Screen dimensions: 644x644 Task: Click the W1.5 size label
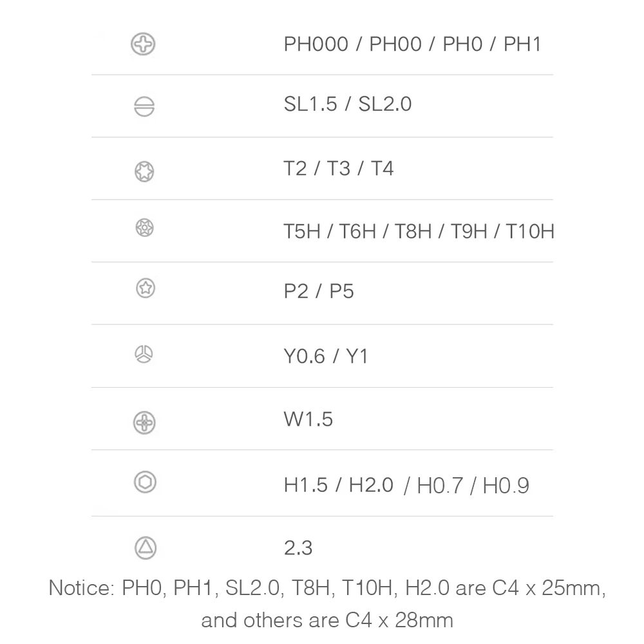point(308,420)
